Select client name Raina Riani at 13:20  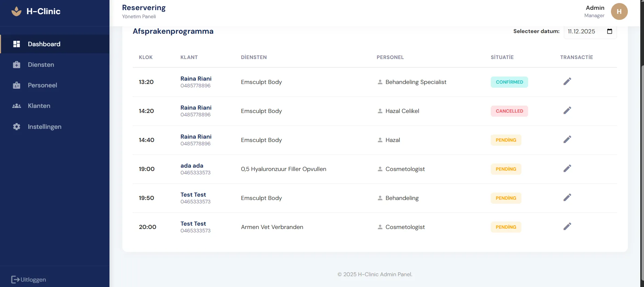(x=196, y=79)
